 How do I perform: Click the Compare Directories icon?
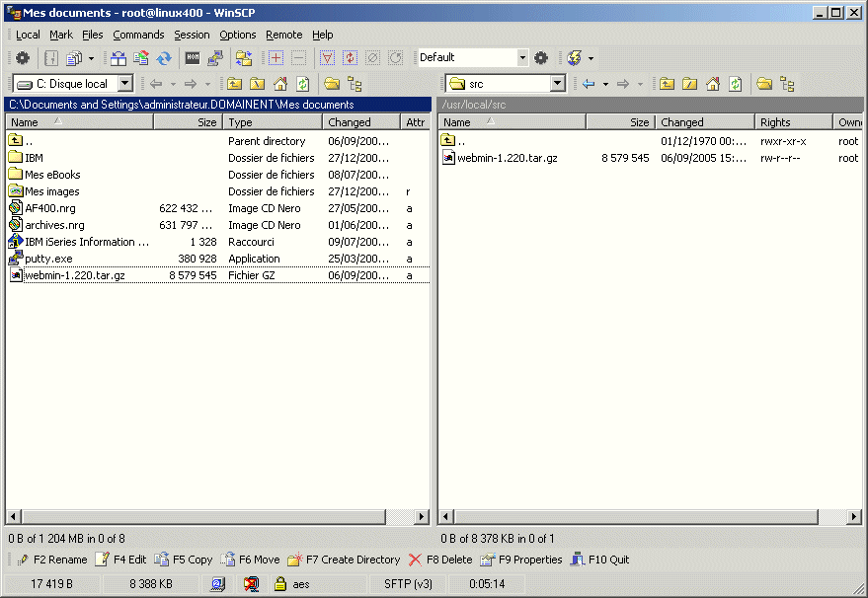click(x=118, y=57)
